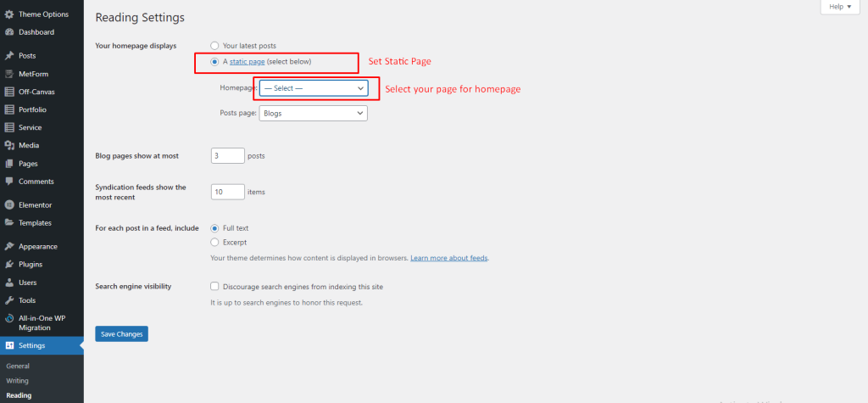Click the Plugins plug icon
The width and height of the screenshot is (868, 403).
tap(9, 265)
